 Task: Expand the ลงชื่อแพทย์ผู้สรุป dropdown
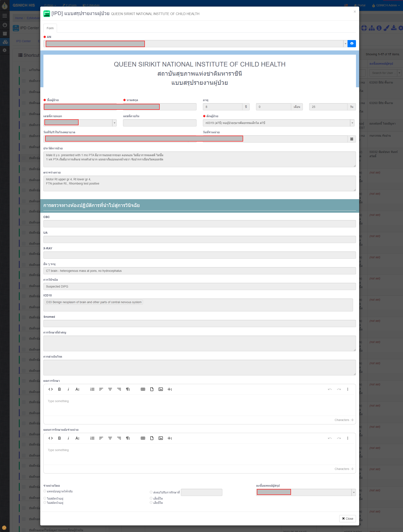[x=353, y=492]
